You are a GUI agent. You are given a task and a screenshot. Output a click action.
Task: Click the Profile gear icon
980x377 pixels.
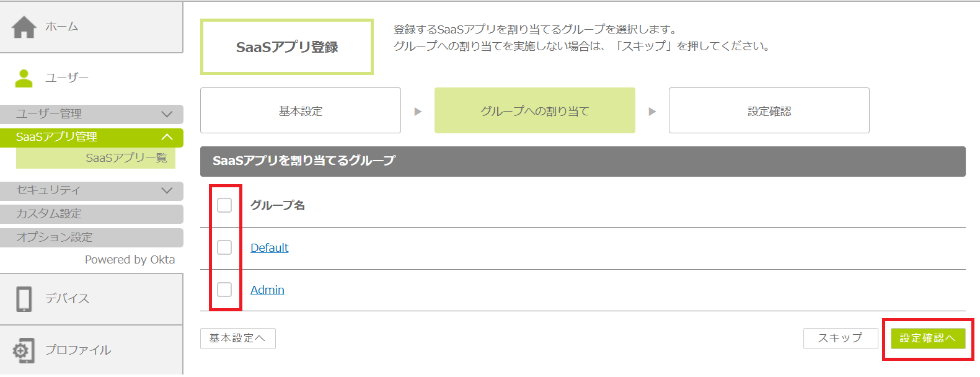(24, 350)
